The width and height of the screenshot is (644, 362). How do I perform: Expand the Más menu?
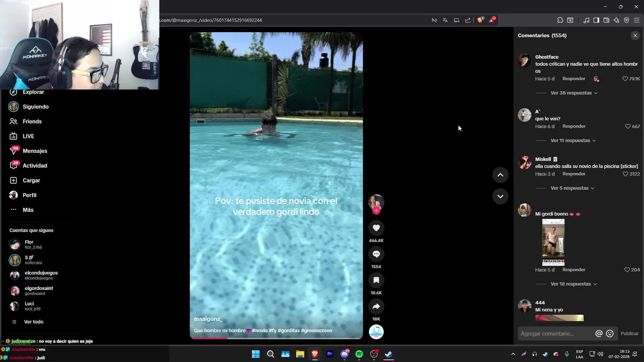(x=21, y=210)
